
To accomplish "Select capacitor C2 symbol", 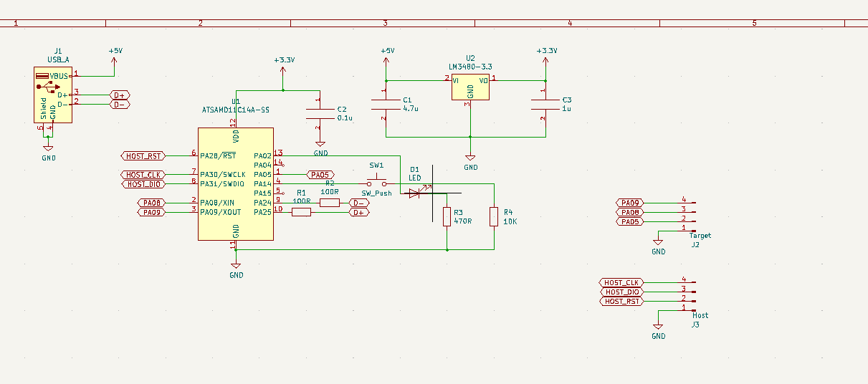I will pyautogui.click(x=320, y=113).
